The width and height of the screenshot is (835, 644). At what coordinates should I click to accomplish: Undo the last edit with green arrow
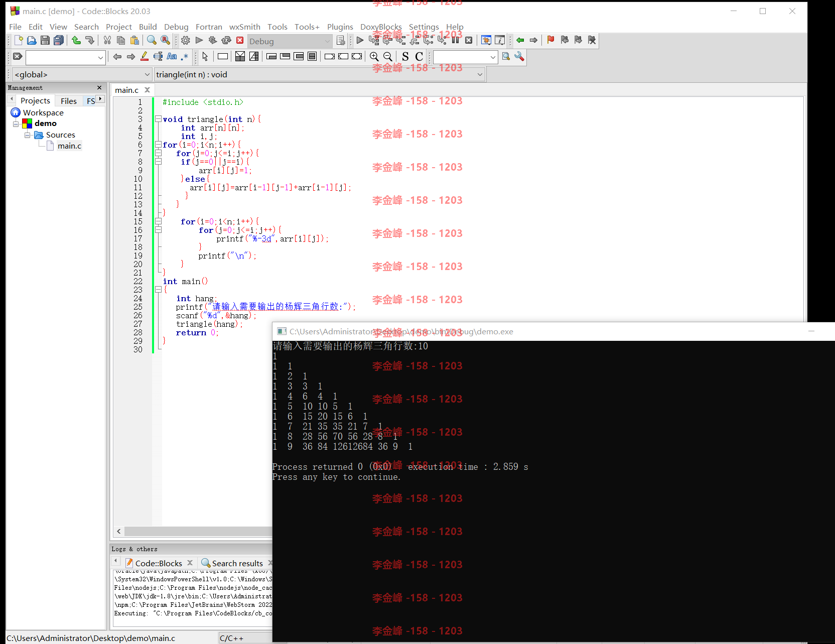point(76,40)
